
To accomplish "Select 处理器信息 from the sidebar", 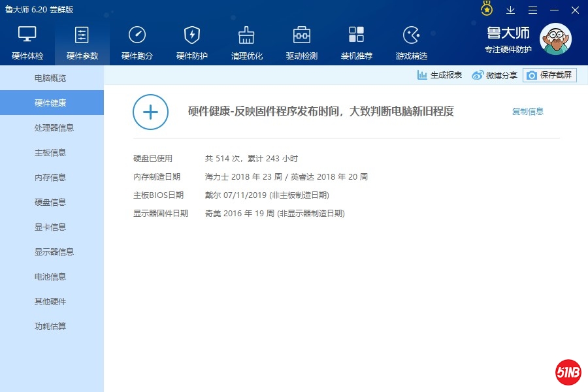I will (x=54, y=128).
